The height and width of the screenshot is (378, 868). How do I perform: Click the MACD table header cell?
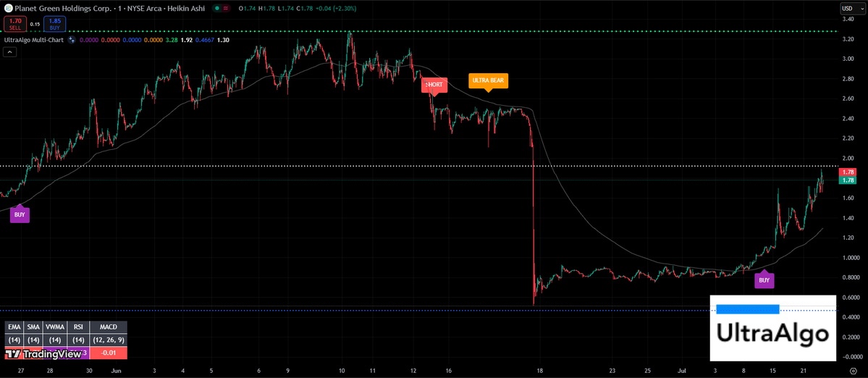coord(109,327)
